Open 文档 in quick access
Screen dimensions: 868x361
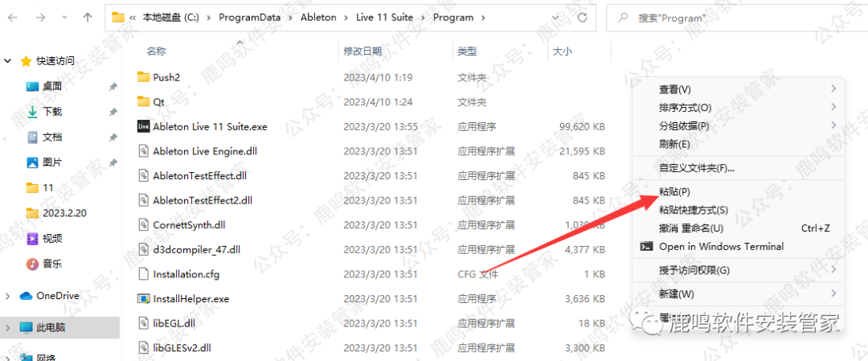click(52, 137)
